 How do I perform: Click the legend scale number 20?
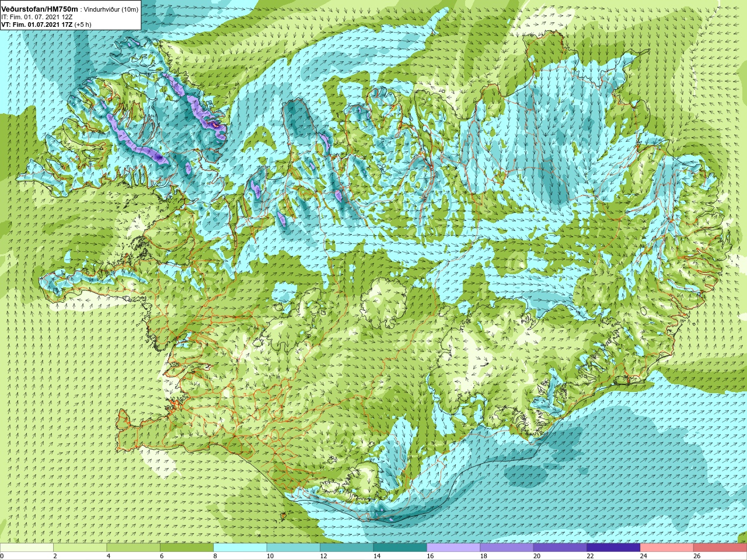coord(537,556)
